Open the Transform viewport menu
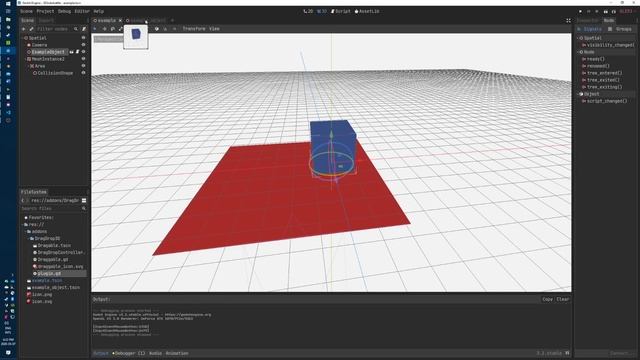Image resolution: width=640 pixels, height=360 pixels. (x=194, y=29)
